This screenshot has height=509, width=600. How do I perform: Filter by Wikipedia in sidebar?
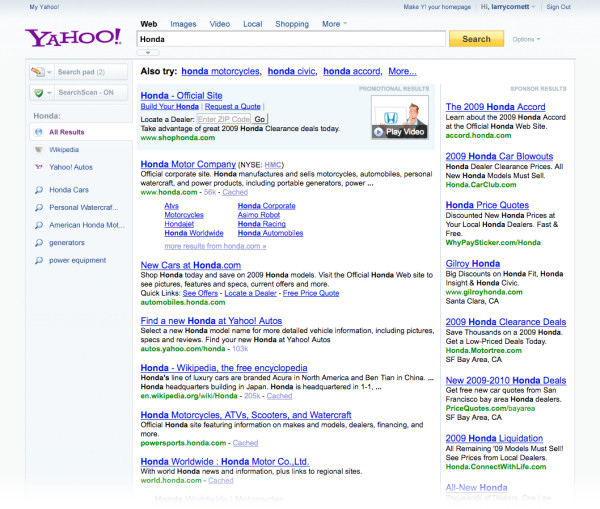pyautogui.click(x=64, y=150)
